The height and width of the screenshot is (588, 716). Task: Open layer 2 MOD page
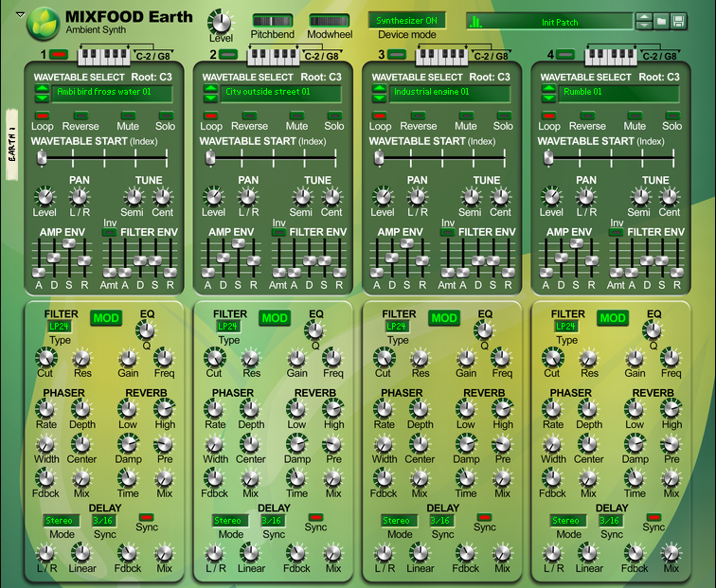[x=275, y=318]
